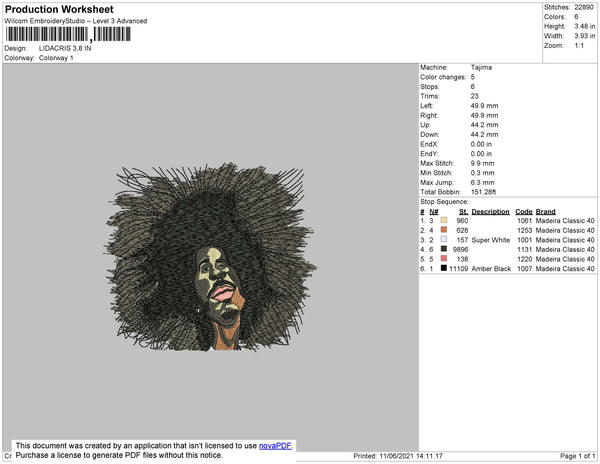The width and height of the screenshot is (600, 464).
Task: Click the 'Production Worksheet' title
Action: click(x=59, y=10)
